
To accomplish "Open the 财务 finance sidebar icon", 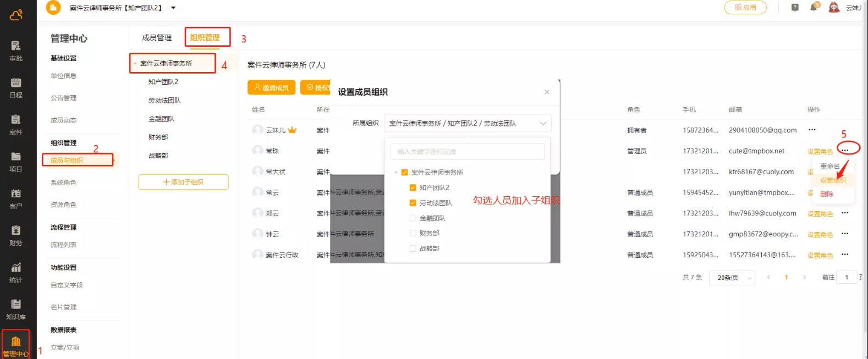I will coord(16,235).
